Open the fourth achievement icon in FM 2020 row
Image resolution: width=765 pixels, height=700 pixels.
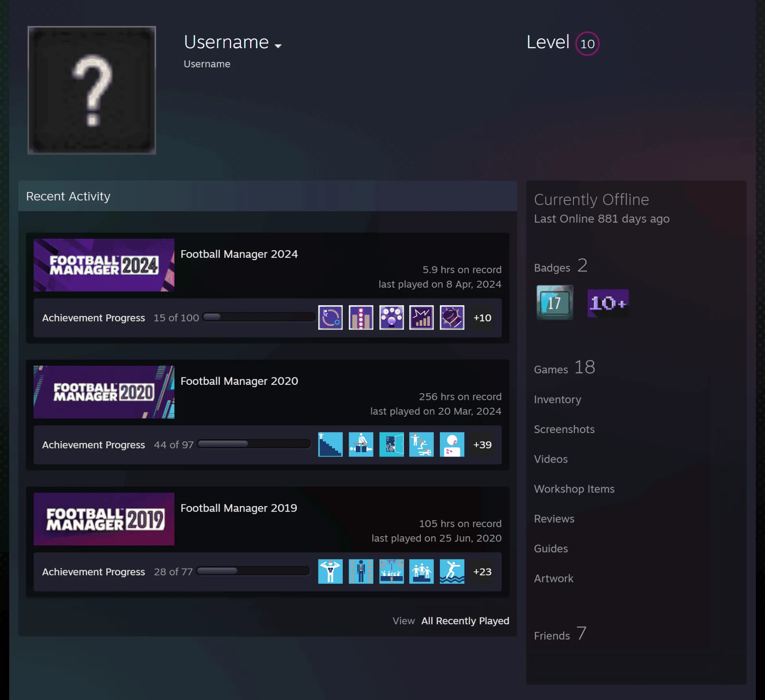[x=422, y=444]
